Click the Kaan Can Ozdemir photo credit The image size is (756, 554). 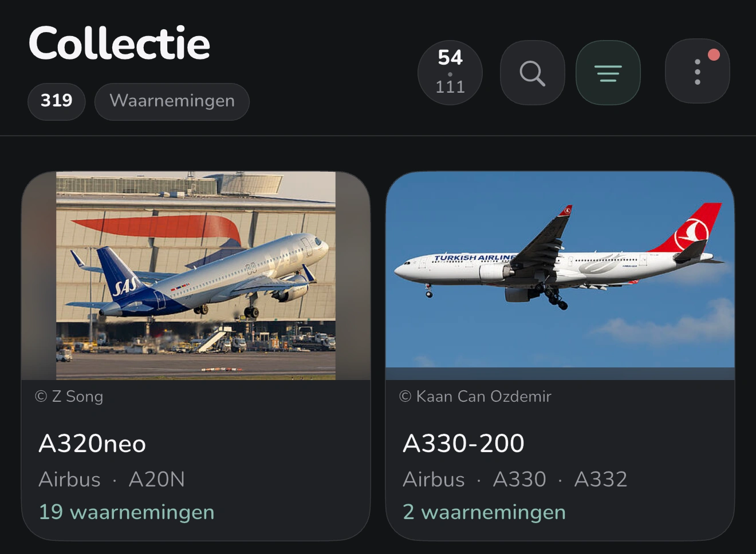[475, 396]
